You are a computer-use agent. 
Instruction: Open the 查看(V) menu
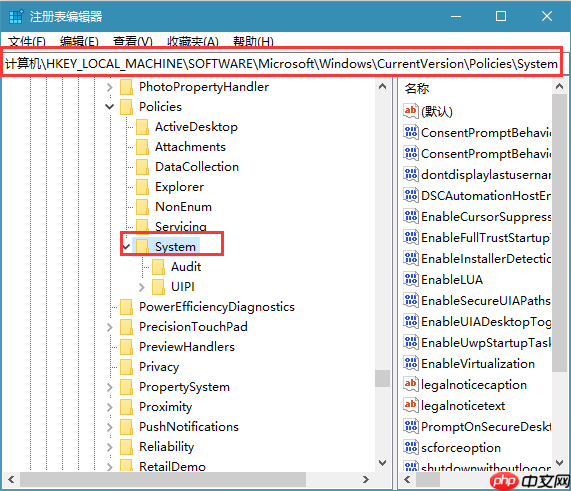[x=133, y=42]
